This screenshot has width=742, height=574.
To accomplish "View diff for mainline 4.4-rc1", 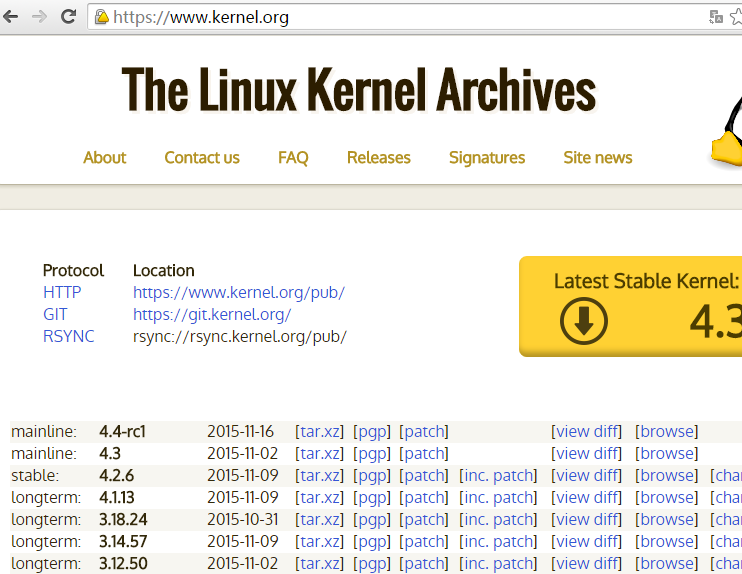I will pyautogui.click(x=586, y=432).
